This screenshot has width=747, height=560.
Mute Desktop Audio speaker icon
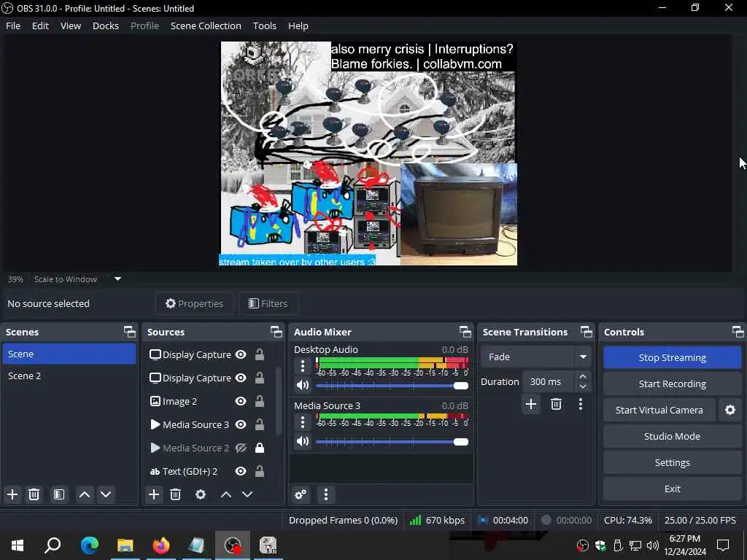coord(303,385)
